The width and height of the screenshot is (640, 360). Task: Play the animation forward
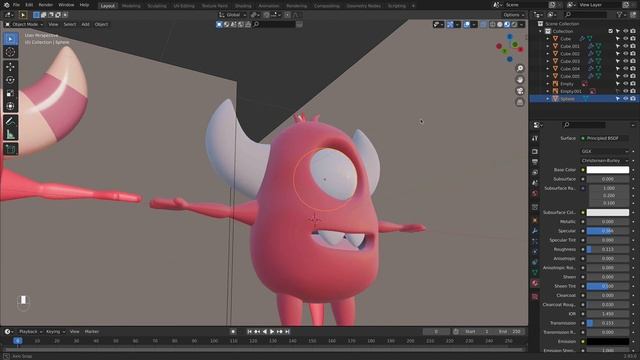(272, 332)
